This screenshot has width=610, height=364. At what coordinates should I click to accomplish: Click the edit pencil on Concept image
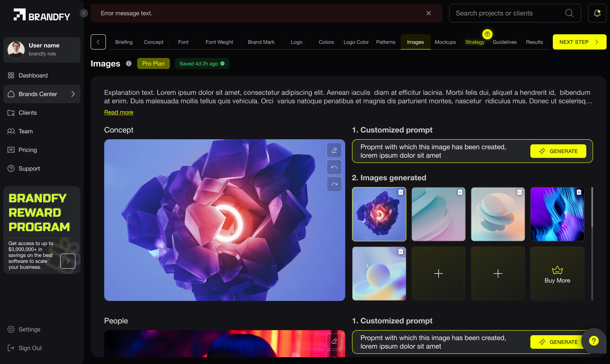[x=334, y=150]
